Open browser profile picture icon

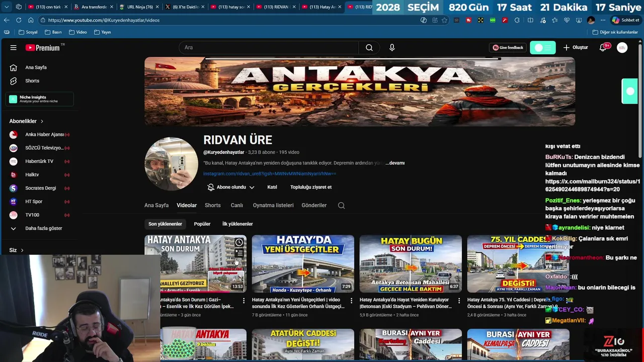pos(591,20)
